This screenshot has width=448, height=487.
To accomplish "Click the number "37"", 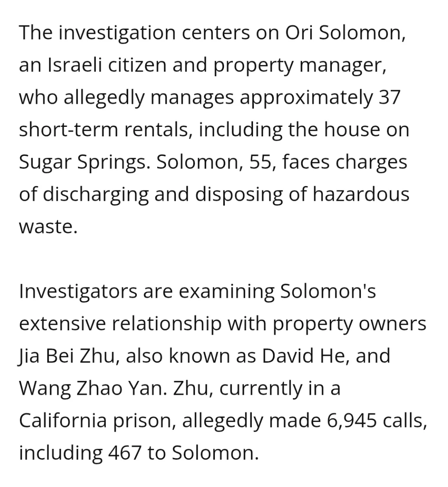I will tap(388, 98).
